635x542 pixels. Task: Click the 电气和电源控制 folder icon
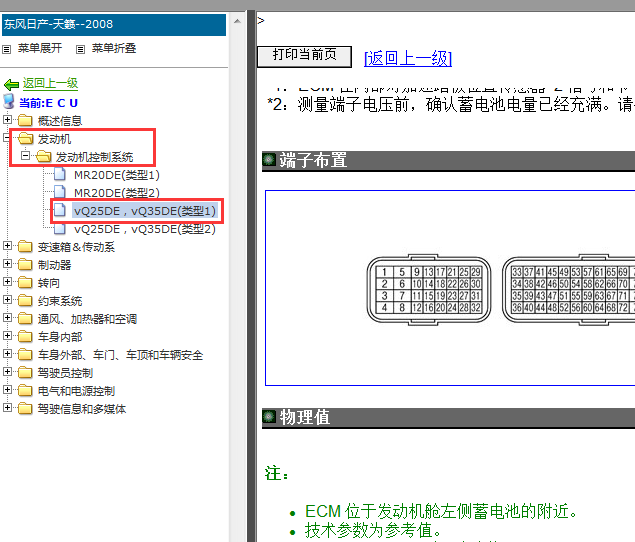[25, 390]
